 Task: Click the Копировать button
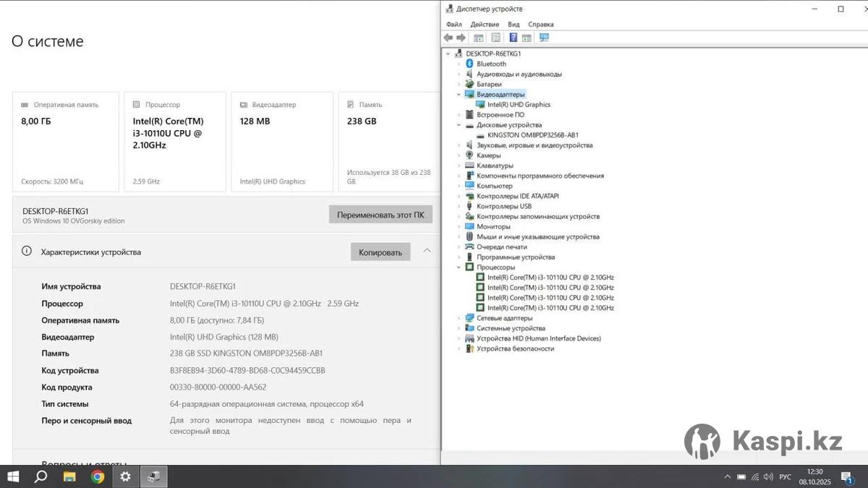[x=380, y=252]
